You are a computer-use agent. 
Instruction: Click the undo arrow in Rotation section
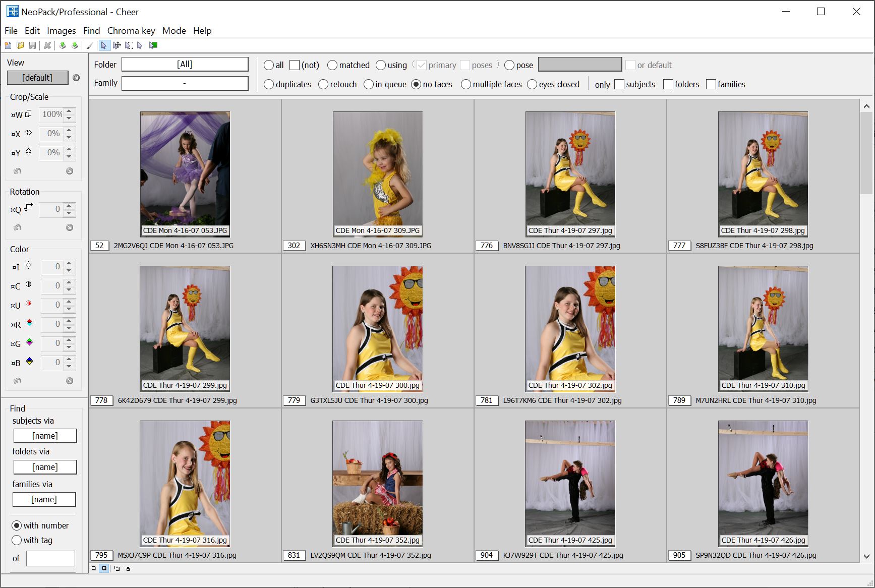click(17, 227)
